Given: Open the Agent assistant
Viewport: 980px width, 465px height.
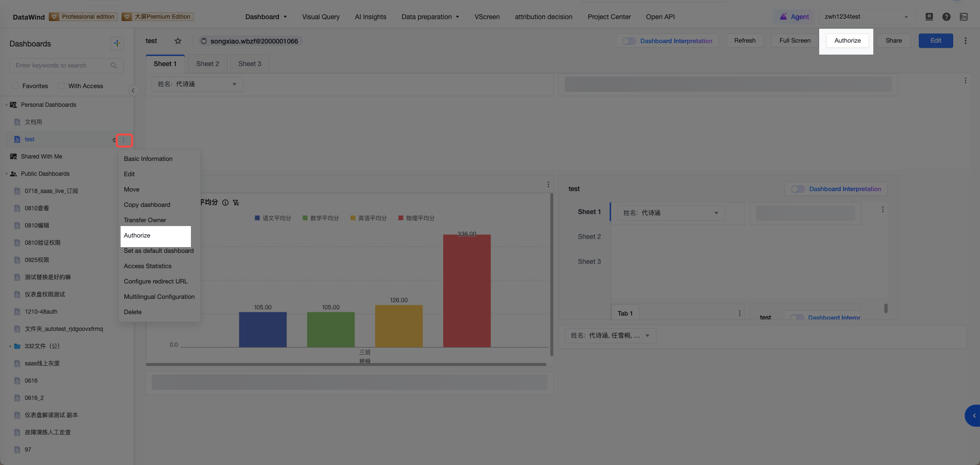Looking at the screenshot, I should (794, 16).
